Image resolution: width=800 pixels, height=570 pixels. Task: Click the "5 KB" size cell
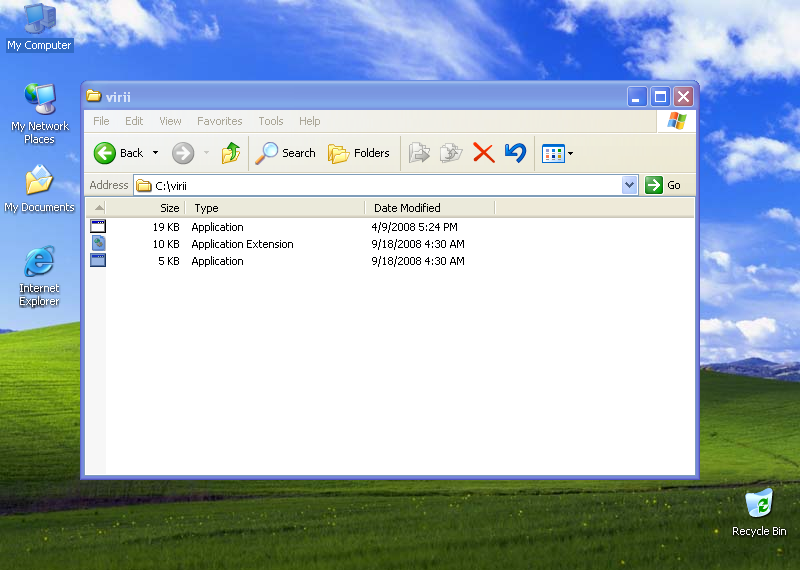(169, 261)
